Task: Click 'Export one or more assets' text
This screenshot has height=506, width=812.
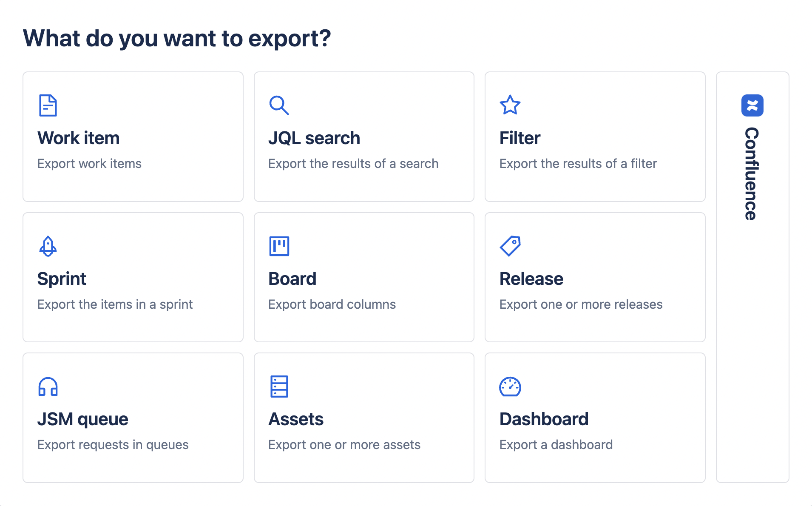Action: [344, 445]
